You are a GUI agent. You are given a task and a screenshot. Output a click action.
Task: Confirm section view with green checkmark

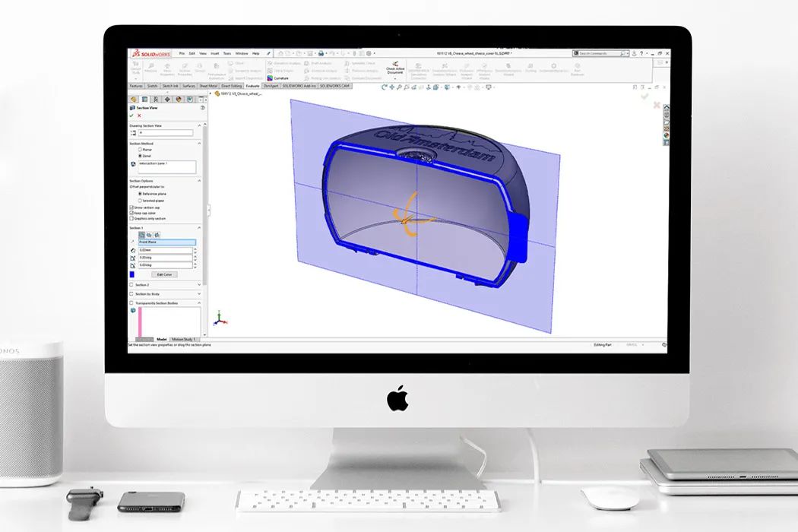(x=131, y=116)
